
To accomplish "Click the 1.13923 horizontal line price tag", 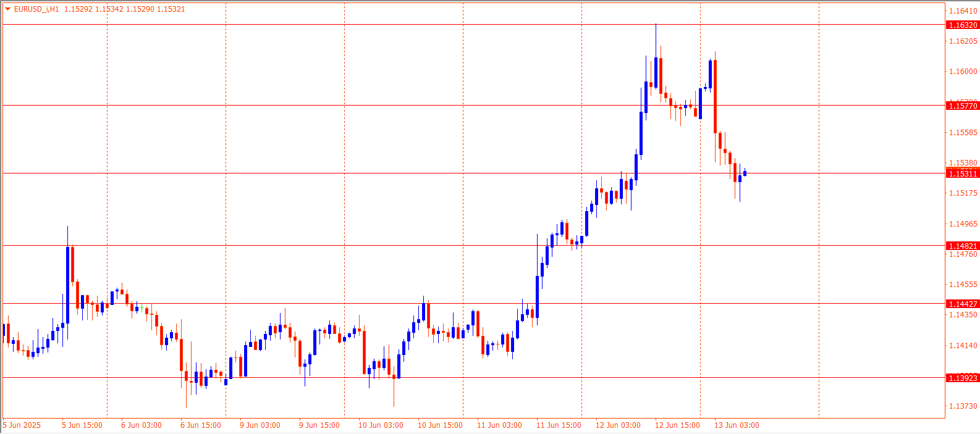I will click(x=963, y=378).
